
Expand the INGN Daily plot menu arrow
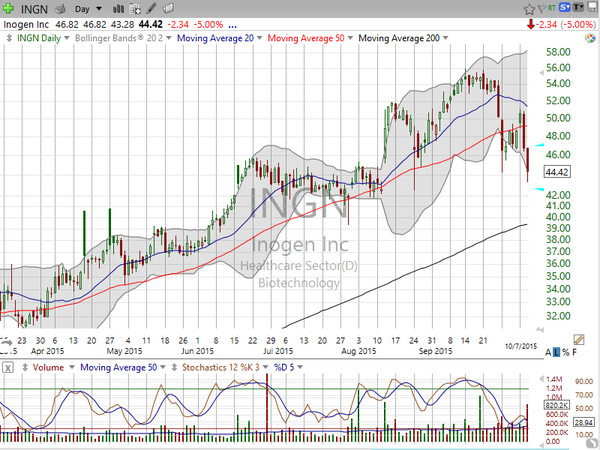point(67,38)
